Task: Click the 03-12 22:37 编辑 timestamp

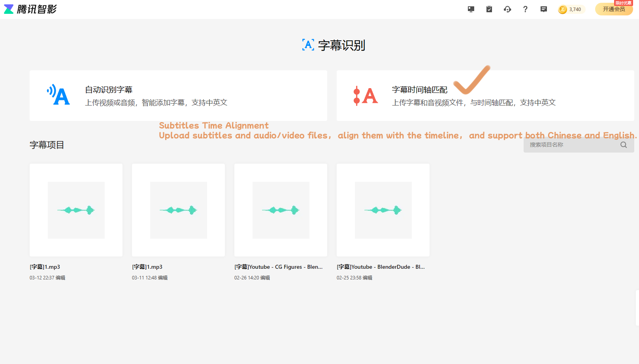Action: coord(47,278)
